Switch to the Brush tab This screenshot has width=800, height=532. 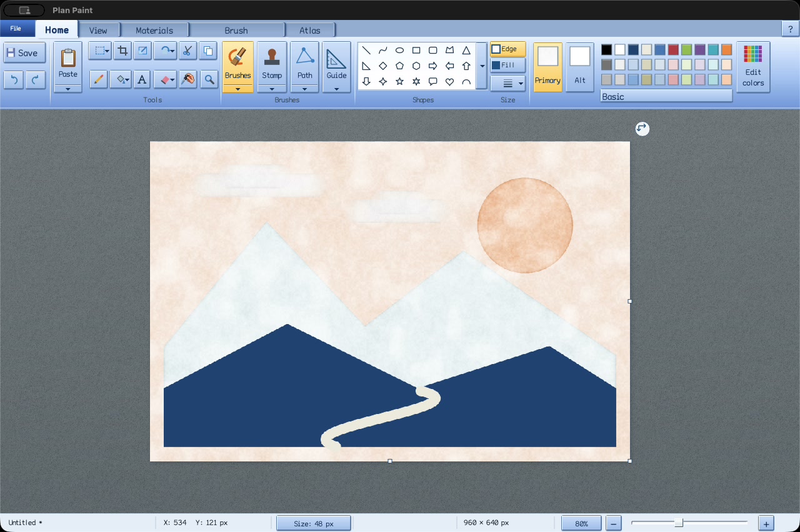[236, 30]
